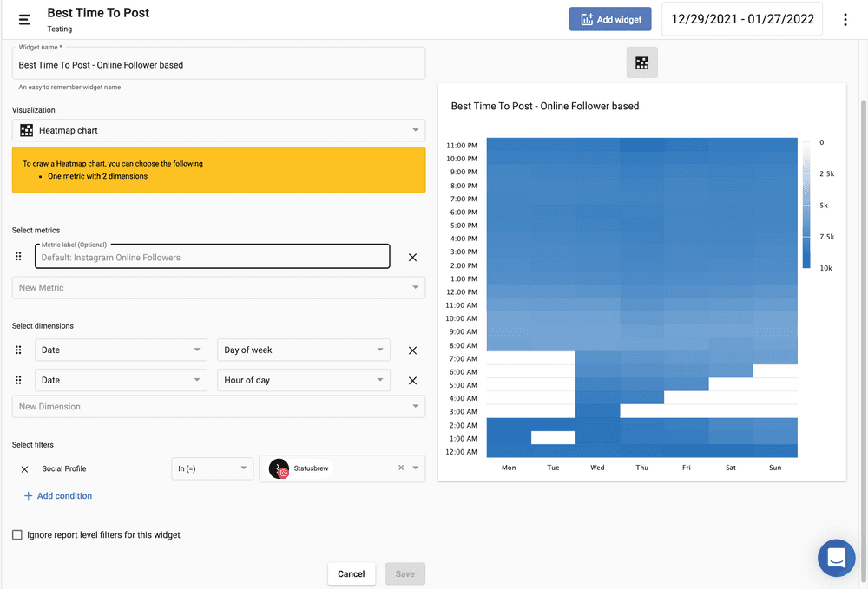Remove the Day of week dimension
This screenshot has width=868, height=589.
point(412,350)
